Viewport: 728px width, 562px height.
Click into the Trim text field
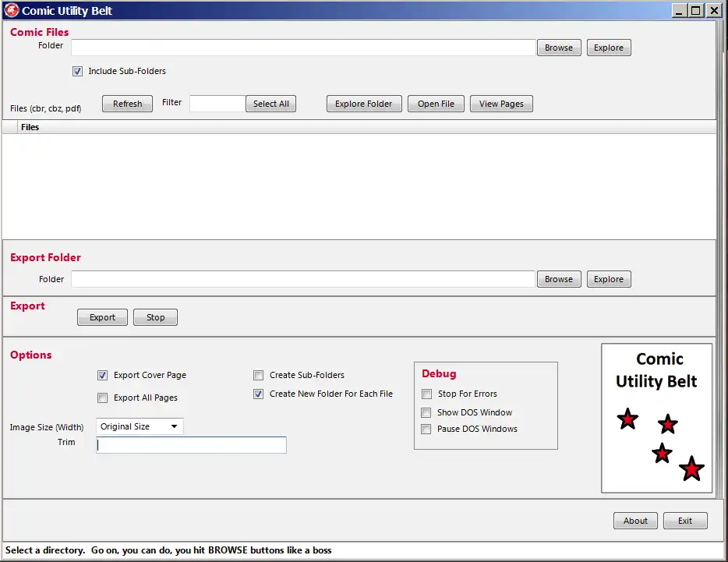191,445
